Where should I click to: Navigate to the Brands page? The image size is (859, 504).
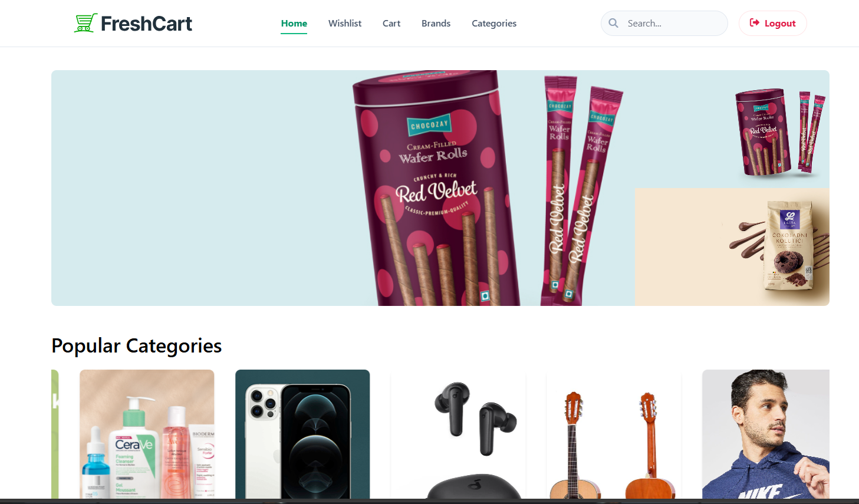coord(436,24)
